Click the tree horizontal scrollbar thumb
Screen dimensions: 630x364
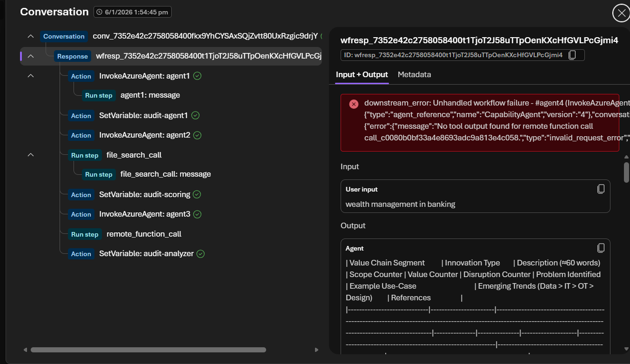pyautogui.click(x=148, y=350)
